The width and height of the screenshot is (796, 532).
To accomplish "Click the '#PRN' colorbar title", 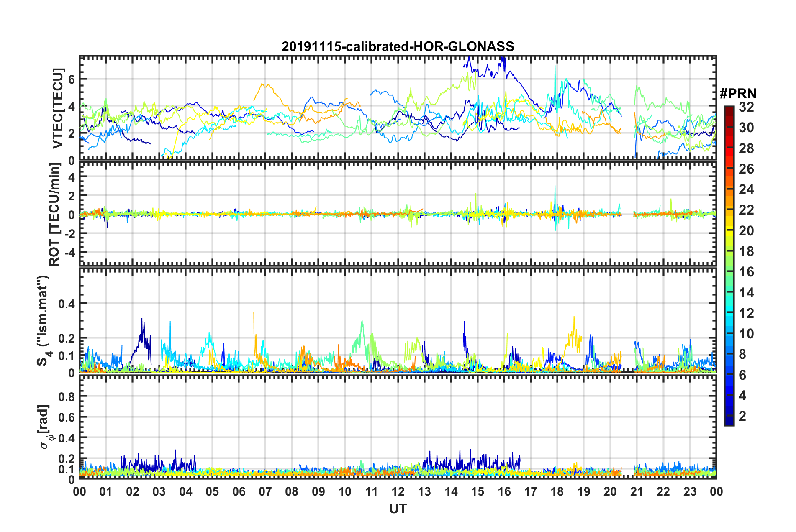I will tap(738, 94).
